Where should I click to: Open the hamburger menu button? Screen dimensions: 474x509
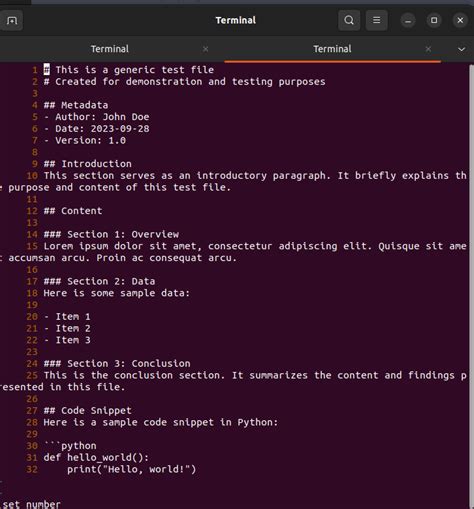[x=377, y=20]
